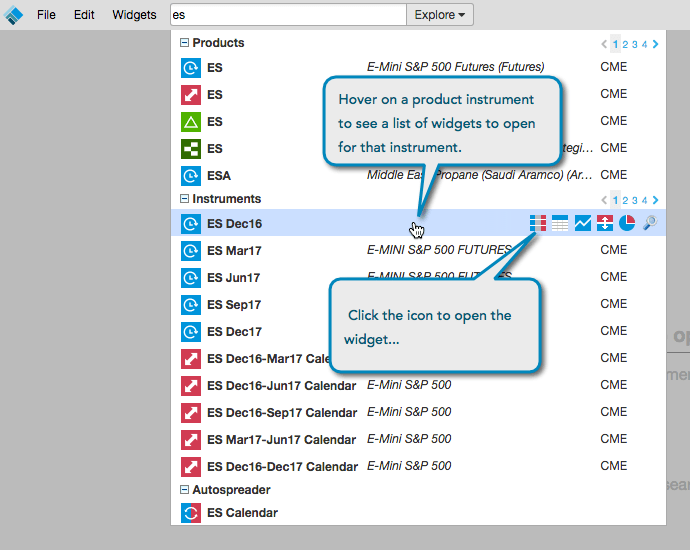Collapse the Instruments section
The height and width of the screenshot is (550, 690).
(184, 199)
